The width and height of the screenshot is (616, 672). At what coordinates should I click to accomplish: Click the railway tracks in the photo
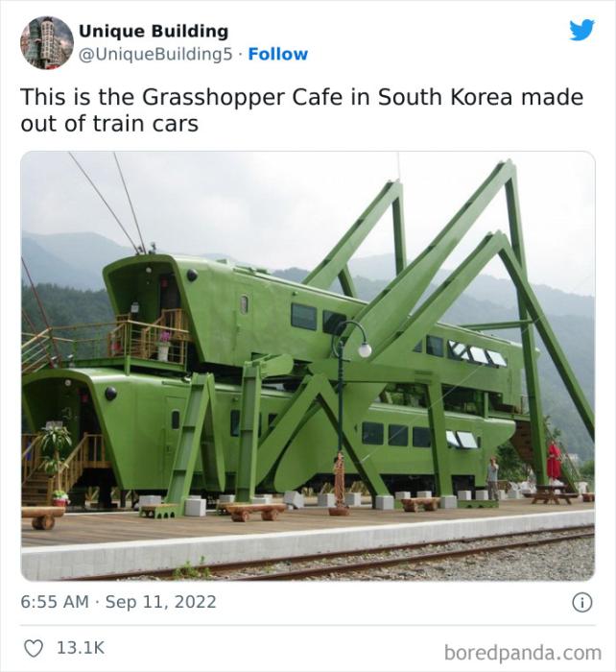[386, 555]
